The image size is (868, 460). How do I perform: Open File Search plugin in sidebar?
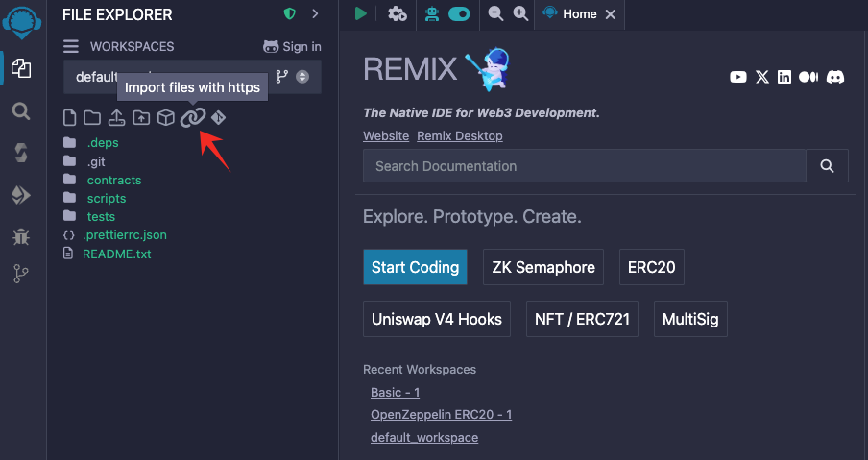(x=21, y=111)
